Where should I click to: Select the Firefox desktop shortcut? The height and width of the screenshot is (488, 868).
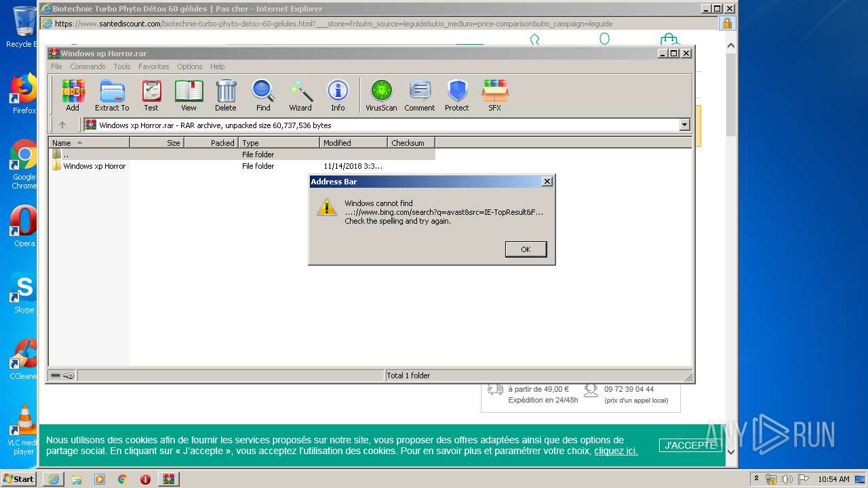pyautogui.click(x=24, y=94)
